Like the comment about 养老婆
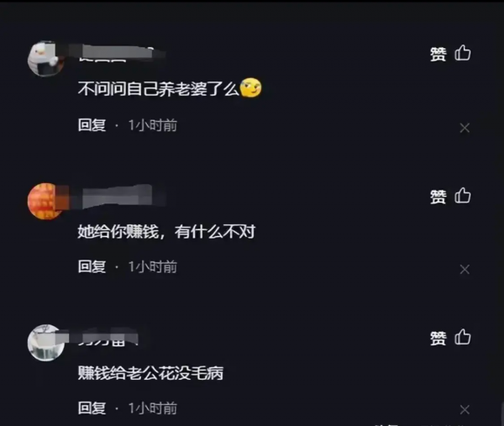The height and width of the screenshot is (426, 504). [463, 53]
